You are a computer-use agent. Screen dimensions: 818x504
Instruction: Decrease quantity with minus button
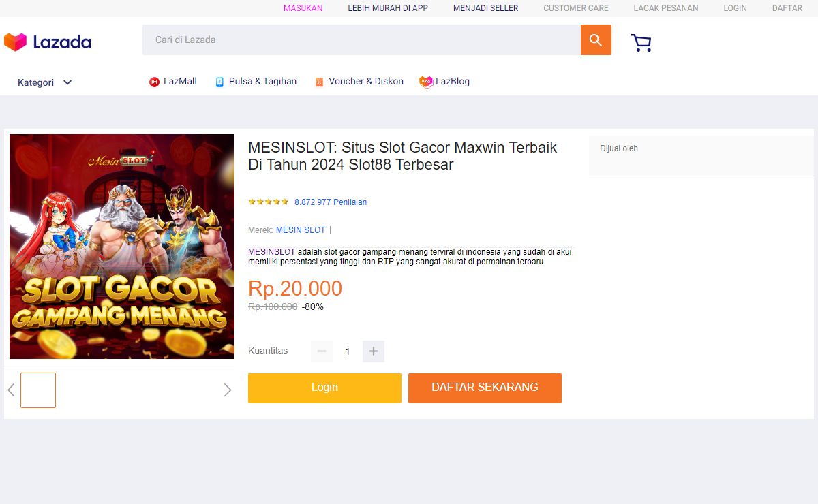point(322,351)
